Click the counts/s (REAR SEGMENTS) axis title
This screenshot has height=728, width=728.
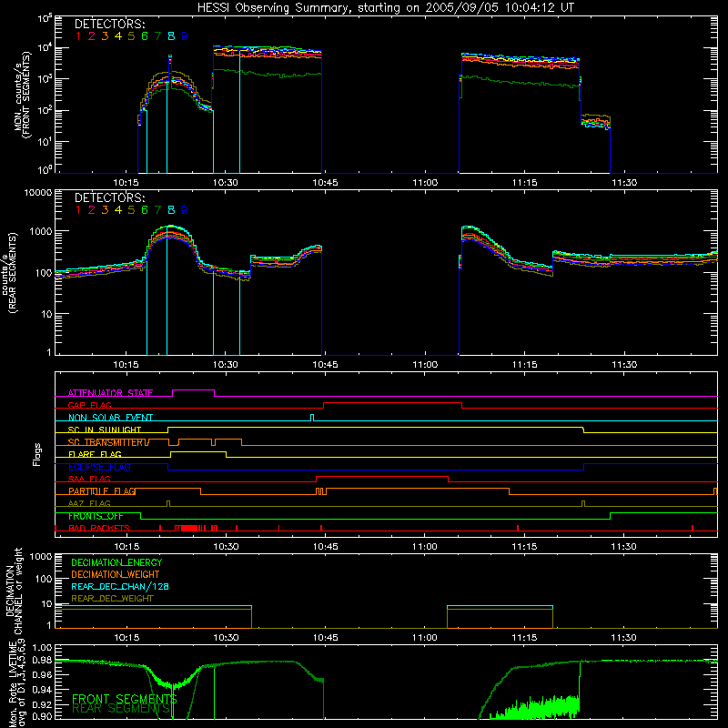point(9,272)
